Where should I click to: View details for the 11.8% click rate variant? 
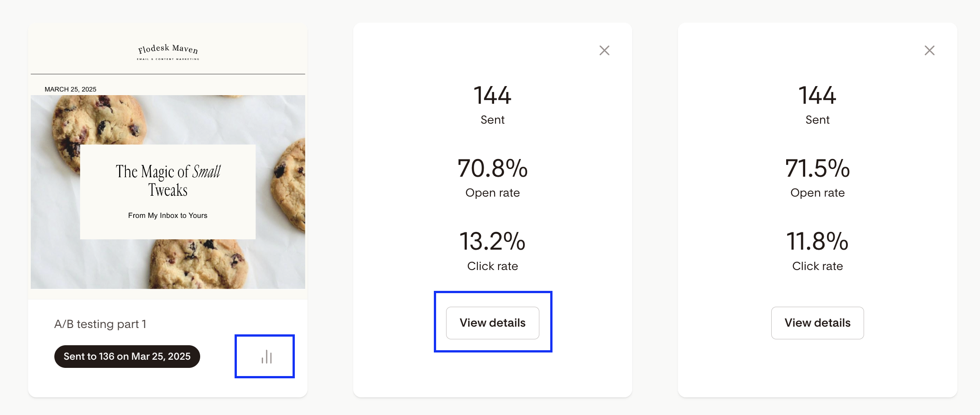click(817, 323)
